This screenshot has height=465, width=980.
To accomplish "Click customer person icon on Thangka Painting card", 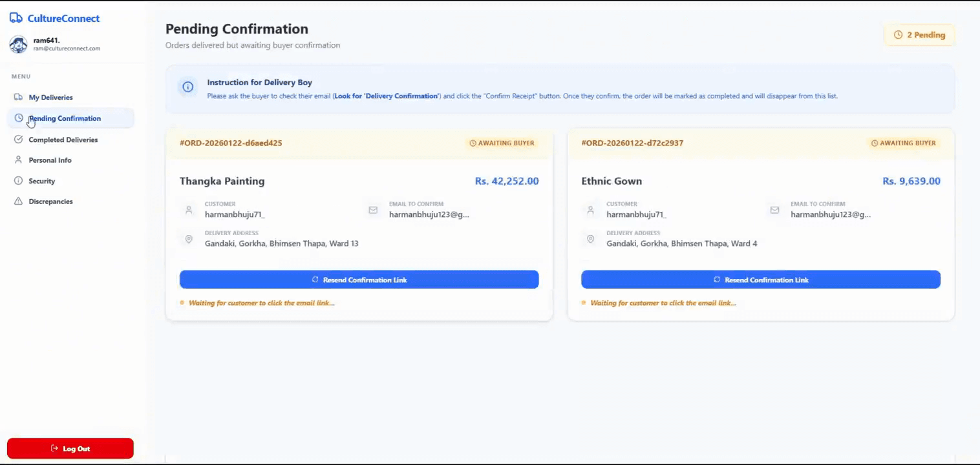I will point(189,210).
